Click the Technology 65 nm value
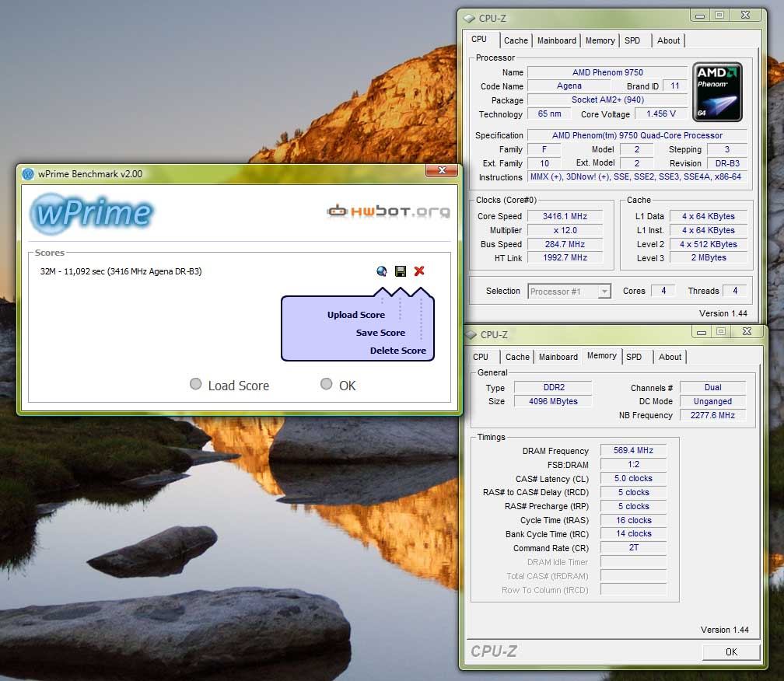Viewport: 784px width, 681px height. tap(549, 114)
